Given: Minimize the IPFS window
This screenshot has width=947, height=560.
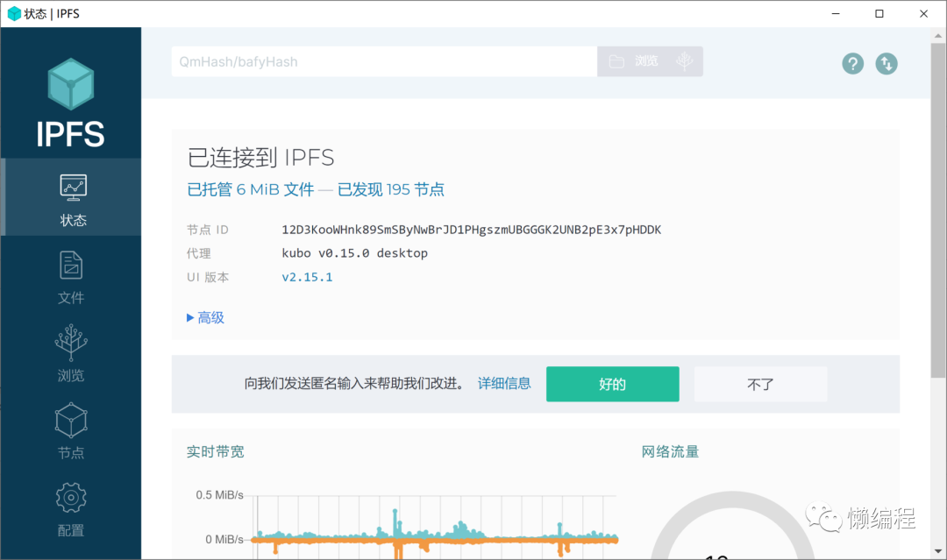Looking at the screenshot, I should (836, 13).
